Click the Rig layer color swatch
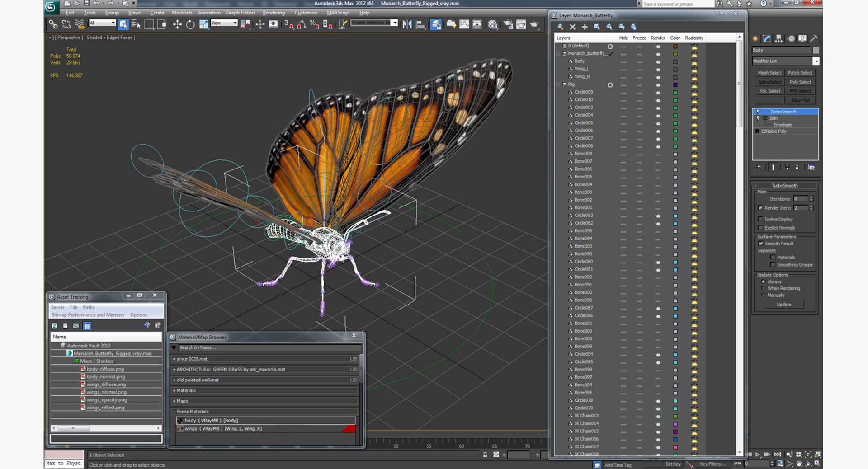The height and width of the screenshot is (469, 868). [675, 85]
